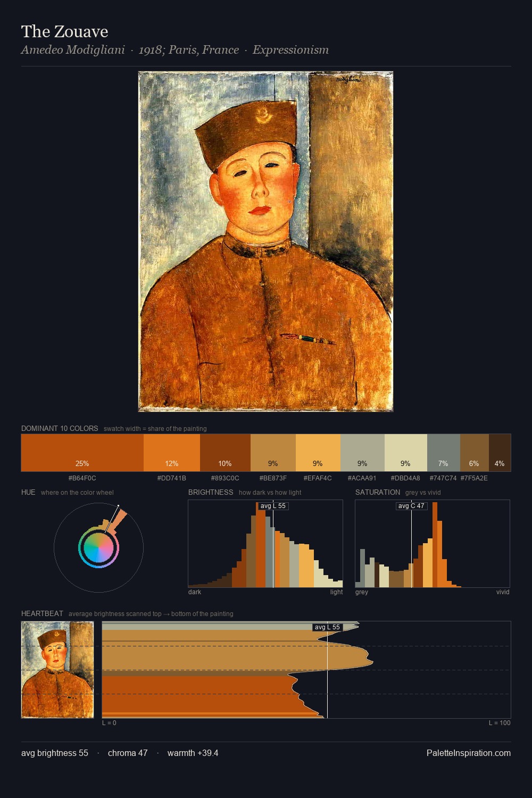The image size is (532, 798).
Task: Click the "grey" axis label
Action: pos(362,592)
